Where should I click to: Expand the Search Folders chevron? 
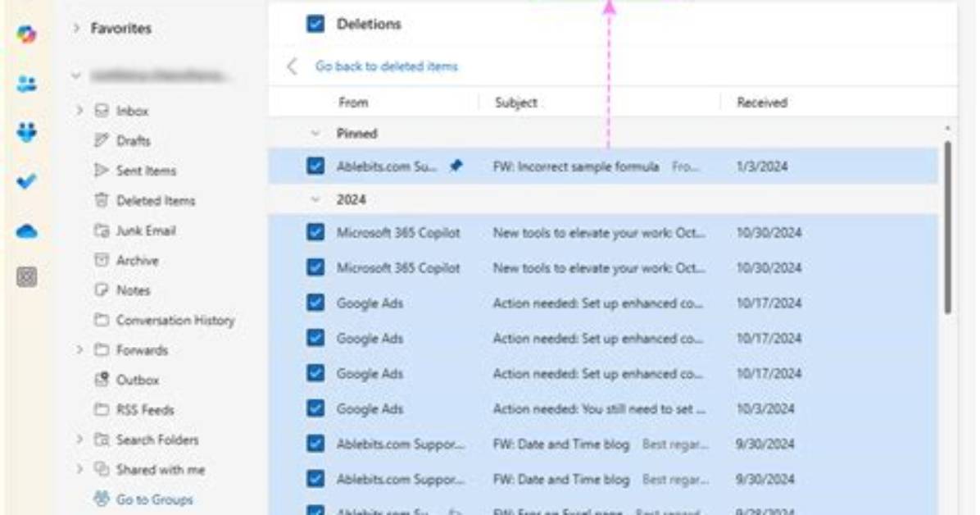(79, 440)
